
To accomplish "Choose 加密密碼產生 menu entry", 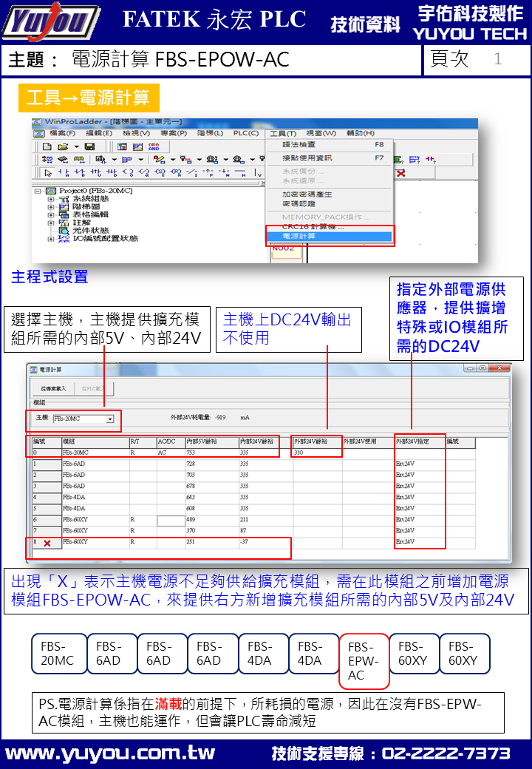I will [330, 194].
